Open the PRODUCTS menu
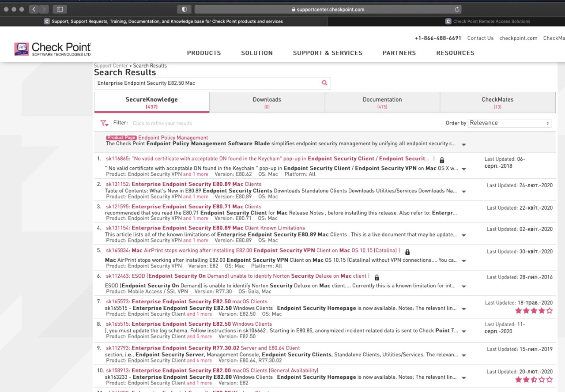Viewport: 565px width, 392px height. tap(204, 53)
